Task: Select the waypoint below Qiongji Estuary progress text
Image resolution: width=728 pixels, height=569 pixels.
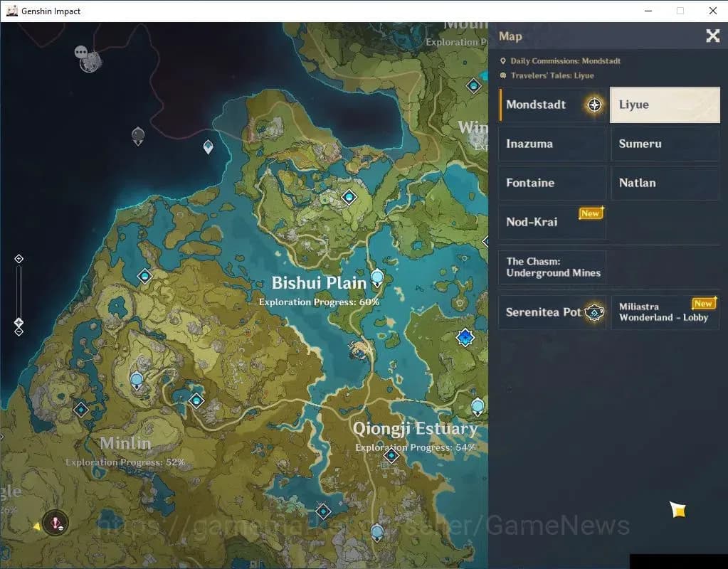Action: [x=391, y=456]
